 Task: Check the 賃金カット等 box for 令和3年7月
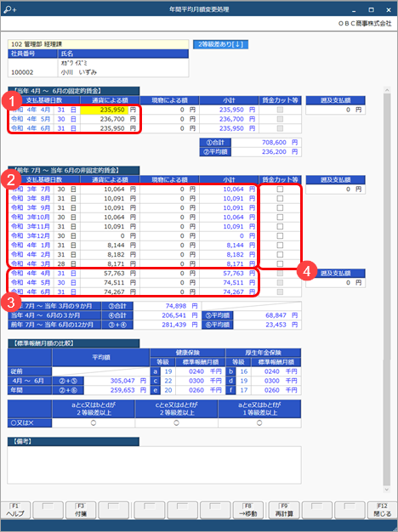pos(280,190)
